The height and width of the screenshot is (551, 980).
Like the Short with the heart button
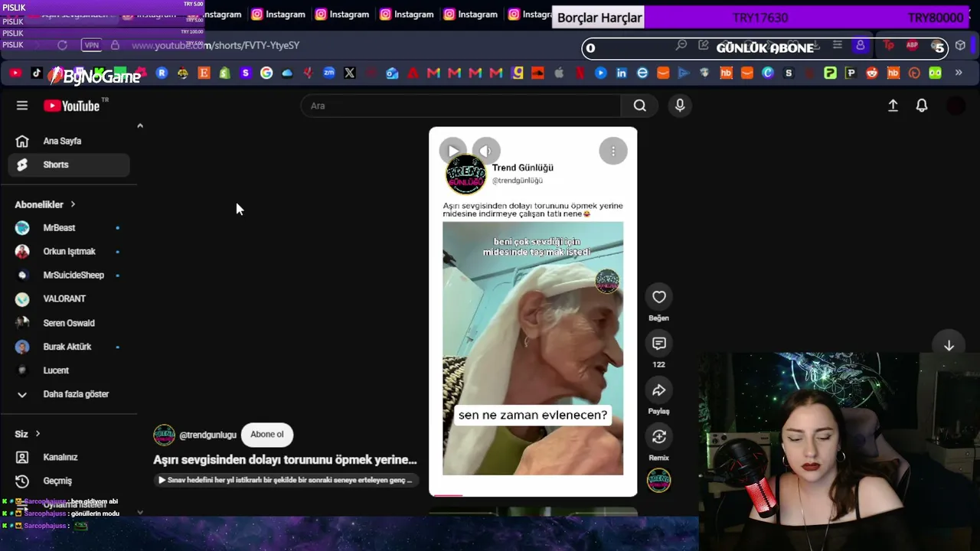click(659, 297)
